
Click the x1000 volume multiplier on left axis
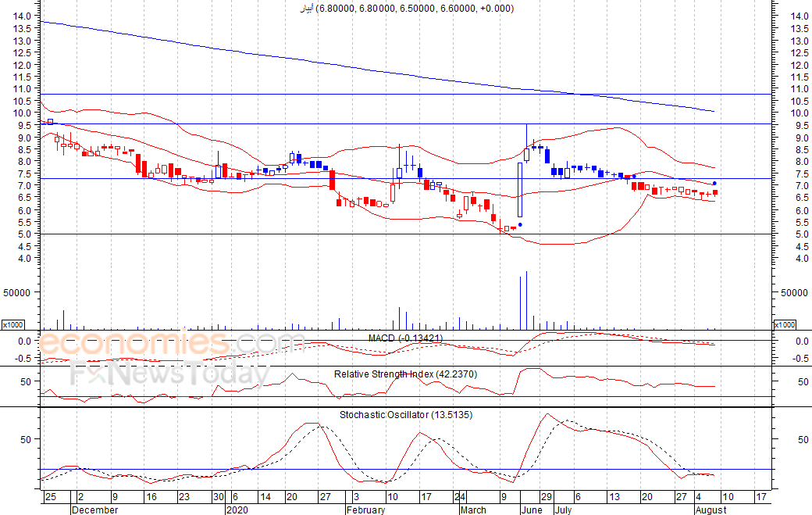click(x=13, y=324)
